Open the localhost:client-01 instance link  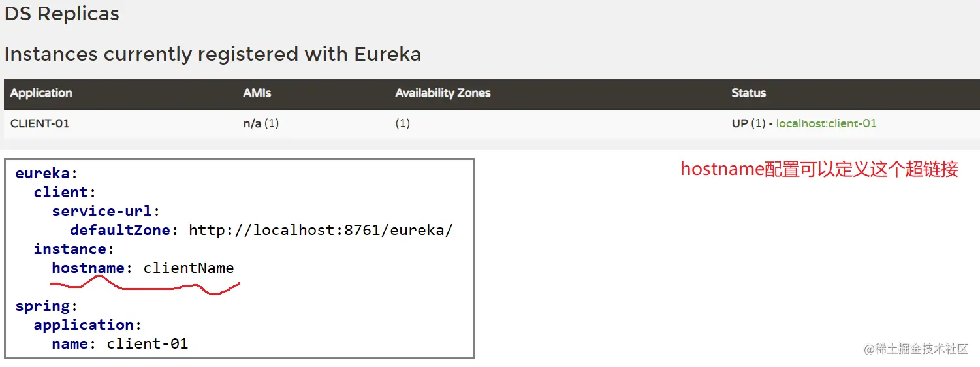(826, 123)
